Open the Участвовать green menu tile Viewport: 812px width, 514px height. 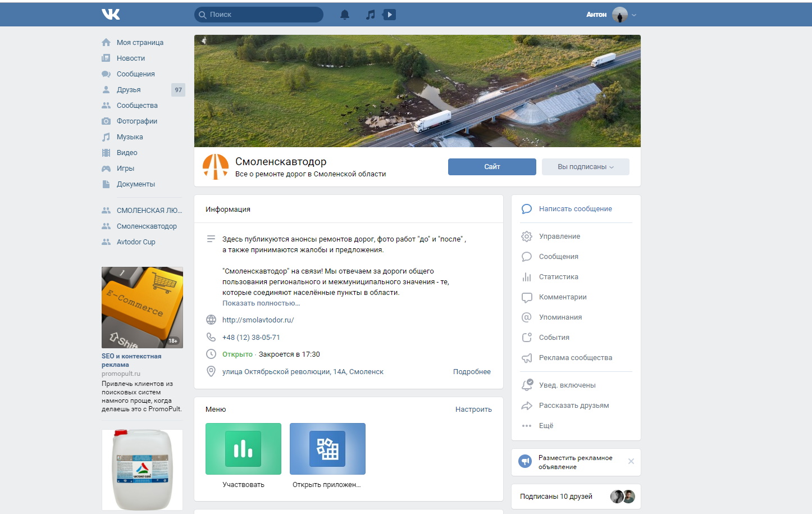[243, 449]
